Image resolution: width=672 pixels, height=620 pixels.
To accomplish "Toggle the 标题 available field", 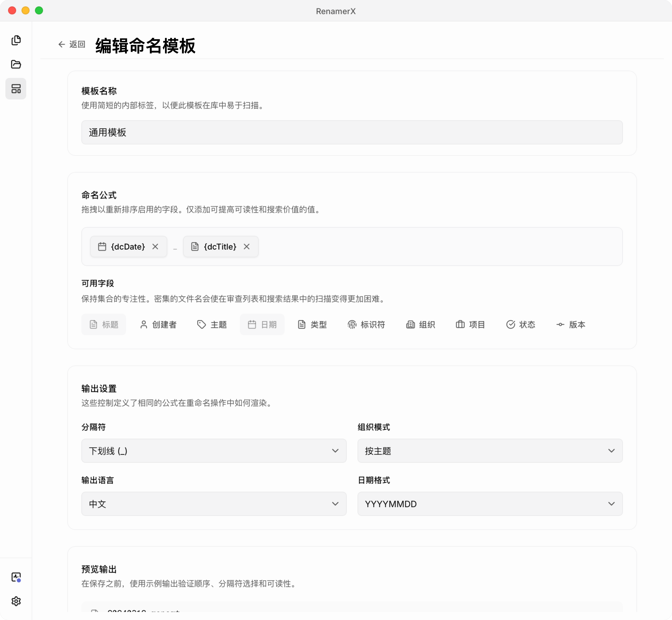I will pos(104,324).
